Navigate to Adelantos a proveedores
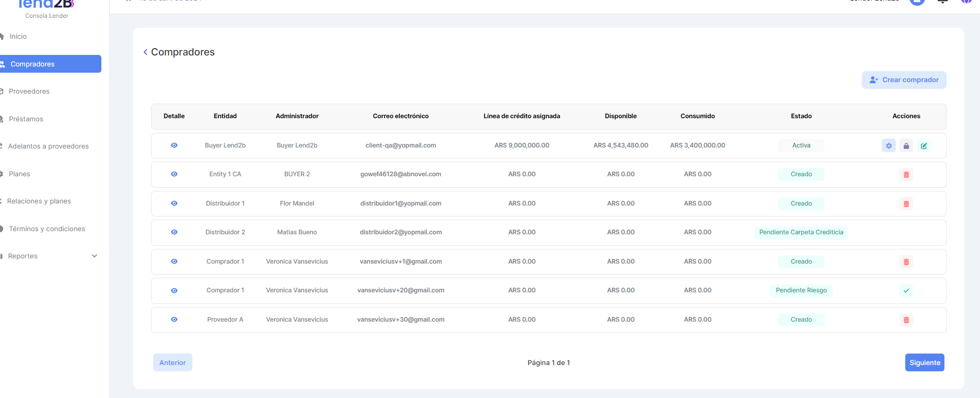 [x=48, y=146]
